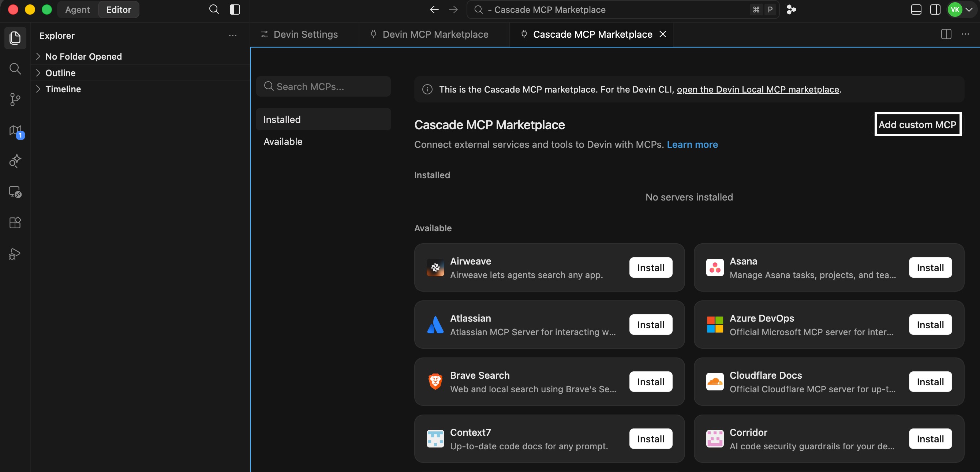Go forward with the right arrow
This screenshot has width=980, height=472.
coord(453,10)
